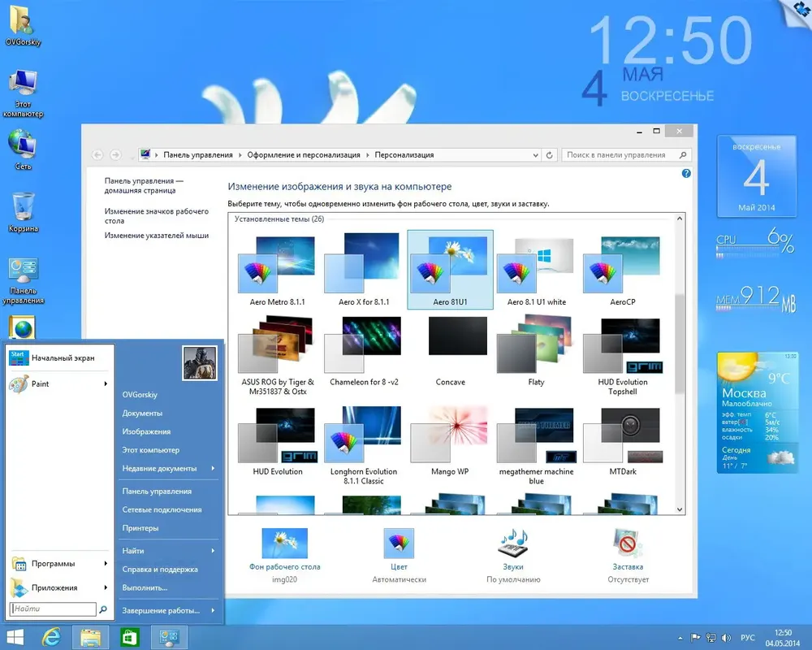This screenshot has width=812, height=650.
Task: Expand the address bar history dropdown arrow
Action: click(x=534, y=155)
